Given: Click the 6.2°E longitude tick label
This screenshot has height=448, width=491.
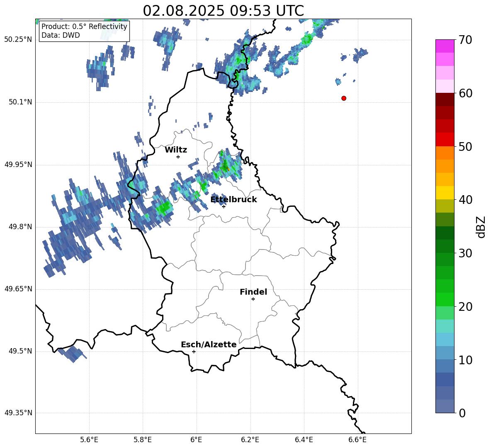Looking at the screenshot, I should 250,440.
